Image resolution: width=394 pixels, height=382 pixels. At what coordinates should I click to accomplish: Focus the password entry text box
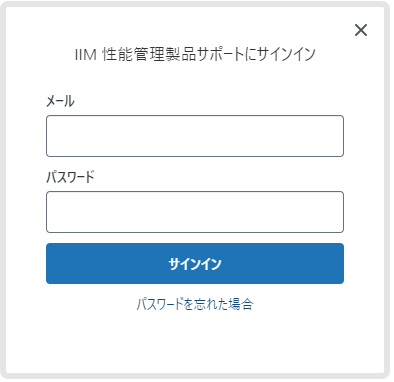coord(195,212)
